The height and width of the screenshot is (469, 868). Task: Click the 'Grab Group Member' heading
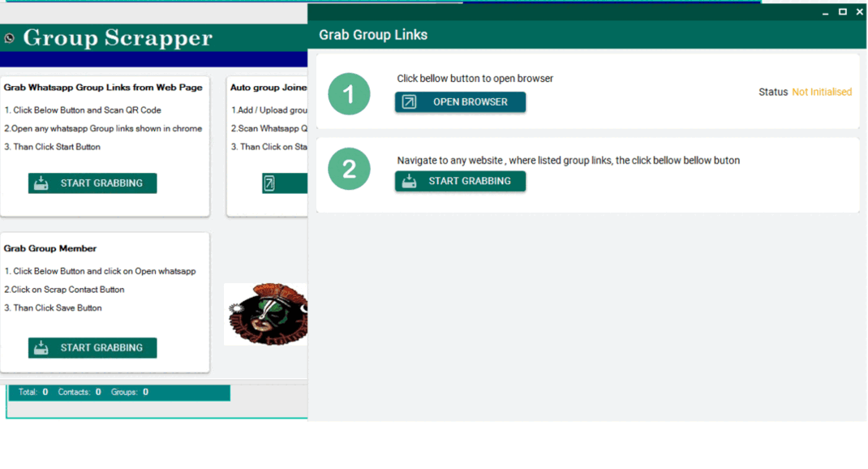tap(49, 248)
